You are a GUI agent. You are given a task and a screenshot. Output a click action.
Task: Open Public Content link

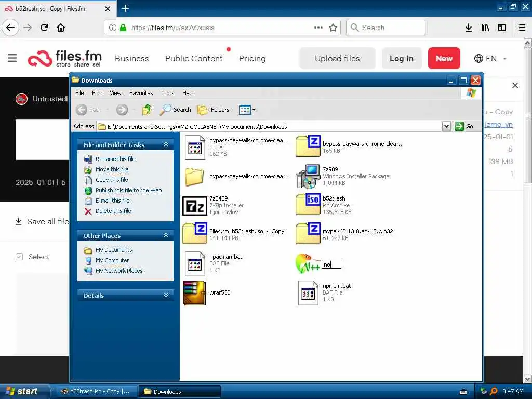194,58
